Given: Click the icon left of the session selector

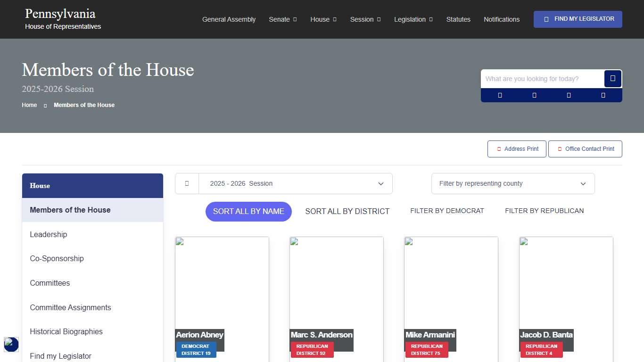Looking at the screenshot, I should coord(187,184).
